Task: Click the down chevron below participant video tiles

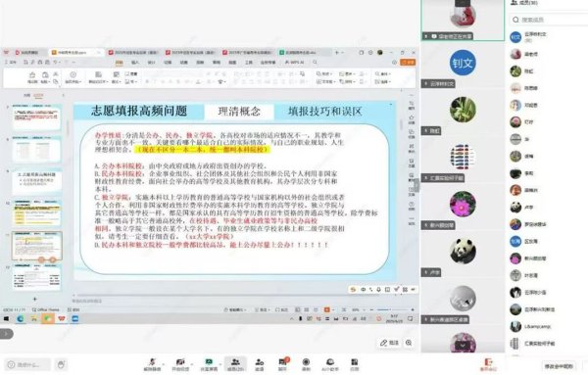Action: pos(463,346)
